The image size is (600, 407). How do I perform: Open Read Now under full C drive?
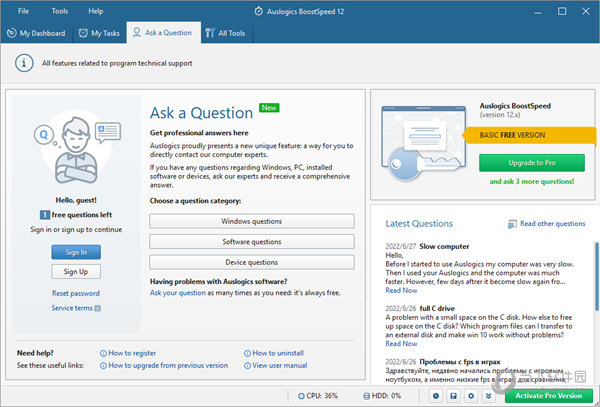[x=401, y=344]
